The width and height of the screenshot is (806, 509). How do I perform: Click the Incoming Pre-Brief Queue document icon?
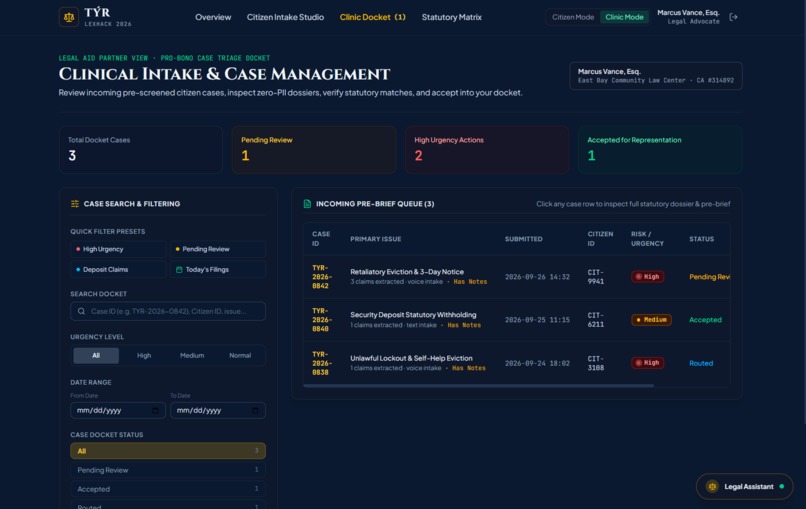point(307,204)
